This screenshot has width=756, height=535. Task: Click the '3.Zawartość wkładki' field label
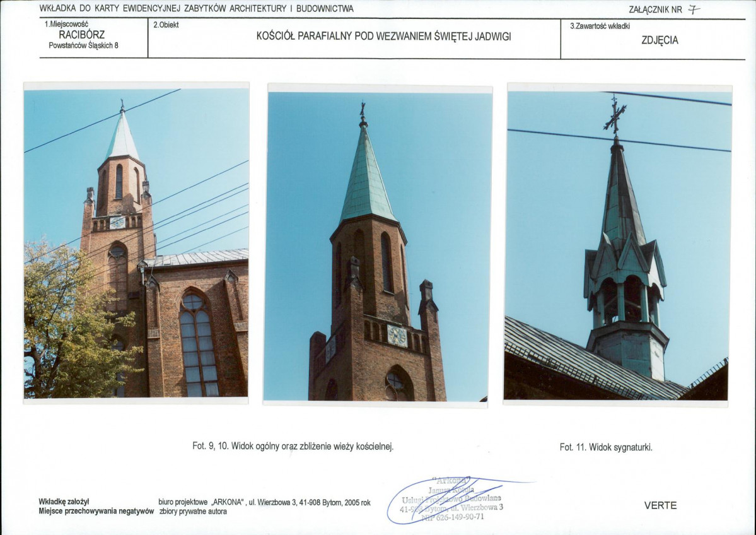(x=600, y=26)
